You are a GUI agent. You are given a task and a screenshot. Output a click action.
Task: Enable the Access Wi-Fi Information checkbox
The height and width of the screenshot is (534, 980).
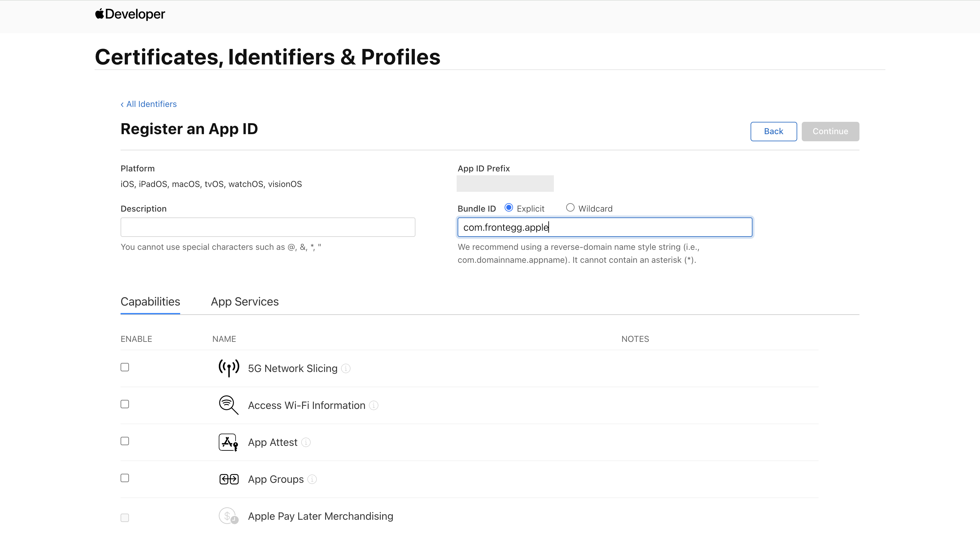point(125,404)
